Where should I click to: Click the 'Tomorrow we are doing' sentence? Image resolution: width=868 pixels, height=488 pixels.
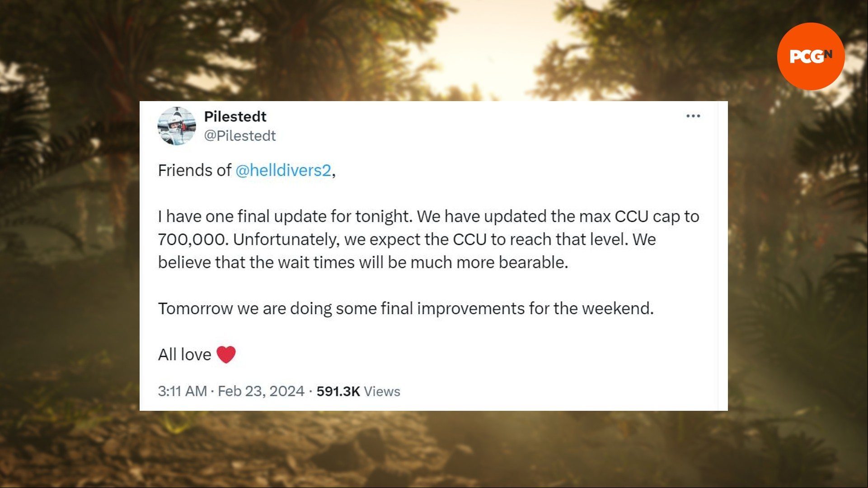click(406, 308)
